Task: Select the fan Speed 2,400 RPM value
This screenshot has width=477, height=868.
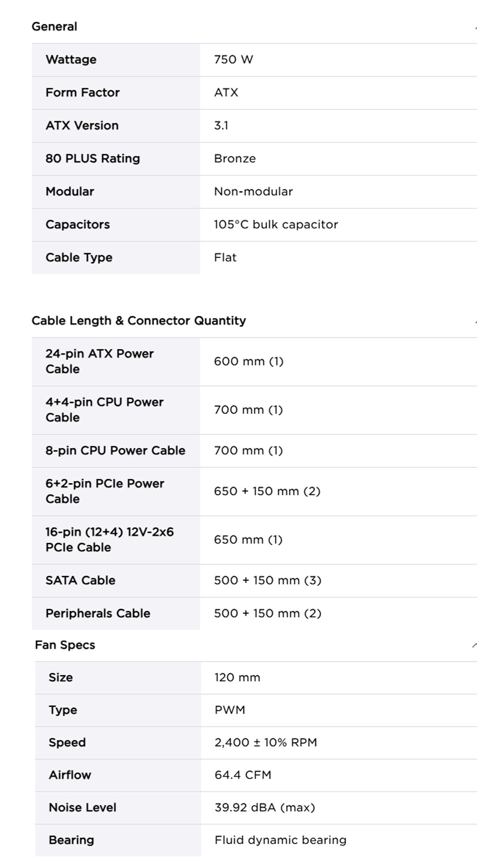Action: click(266, 743)
